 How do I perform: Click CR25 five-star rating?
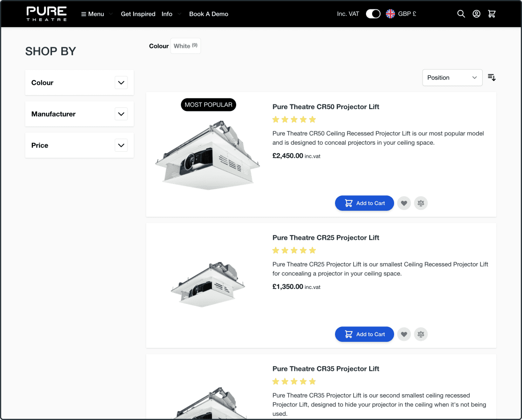294,251
